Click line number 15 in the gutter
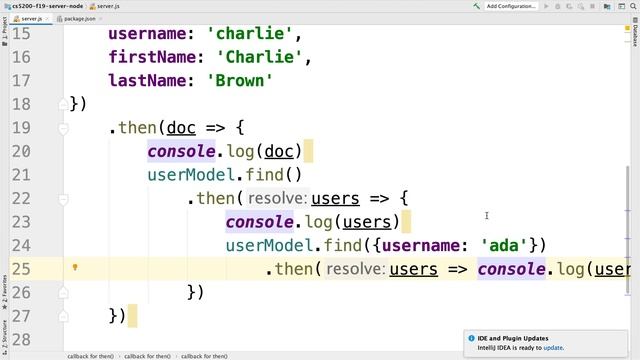Image resolution: width=640 pixels, height=360 pixels. [21, 33]
